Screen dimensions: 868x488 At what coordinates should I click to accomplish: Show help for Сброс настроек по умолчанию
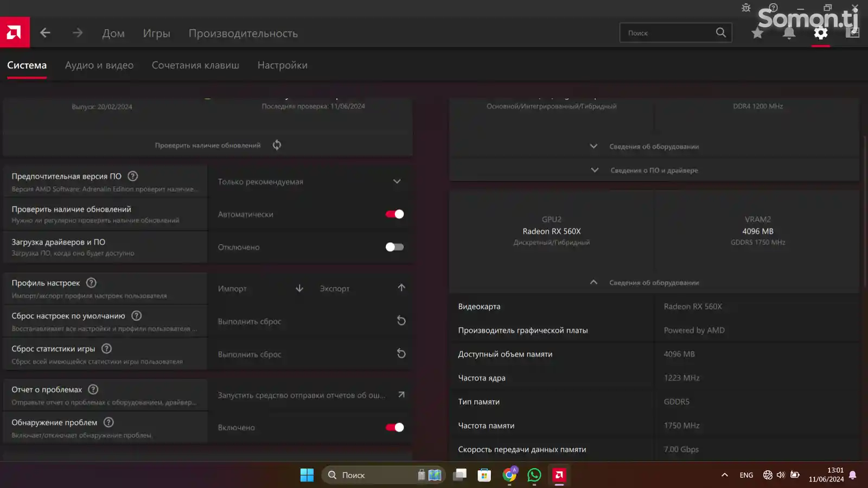tap(137, 315)
